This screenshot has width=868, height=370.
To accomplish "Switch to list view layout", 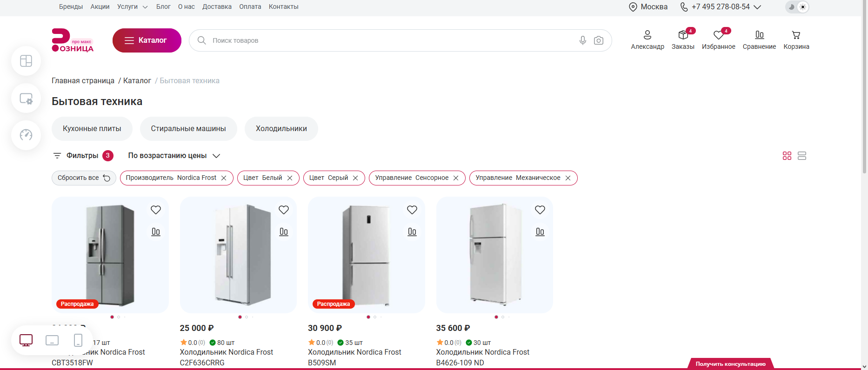I will click(802, 156).
